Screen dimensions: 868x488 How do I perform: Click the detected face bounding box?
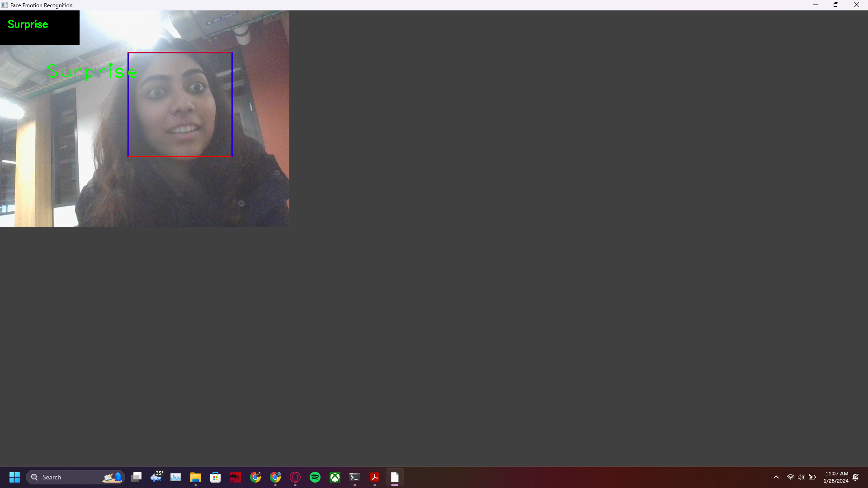point(180,105)
